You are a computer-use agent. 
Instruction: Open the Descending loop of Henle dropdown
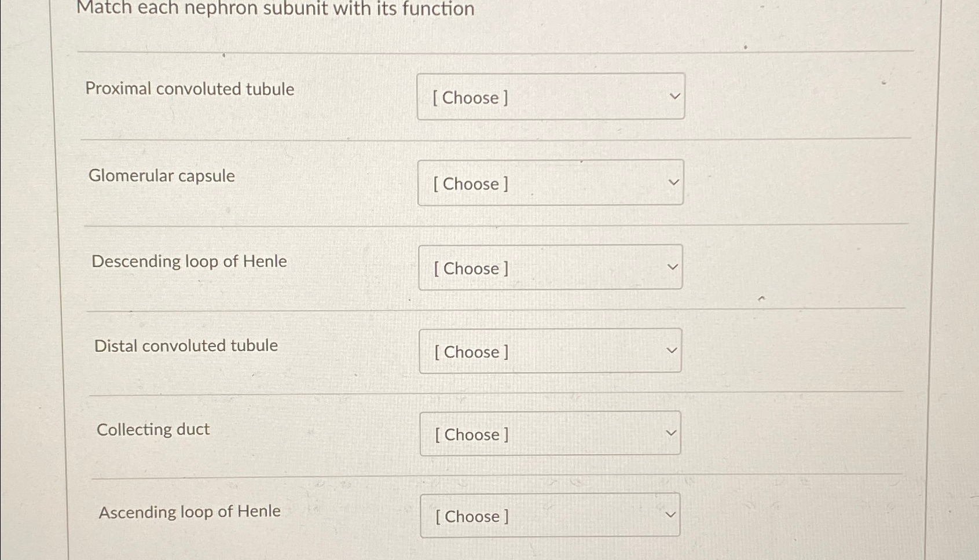(550, 267)
